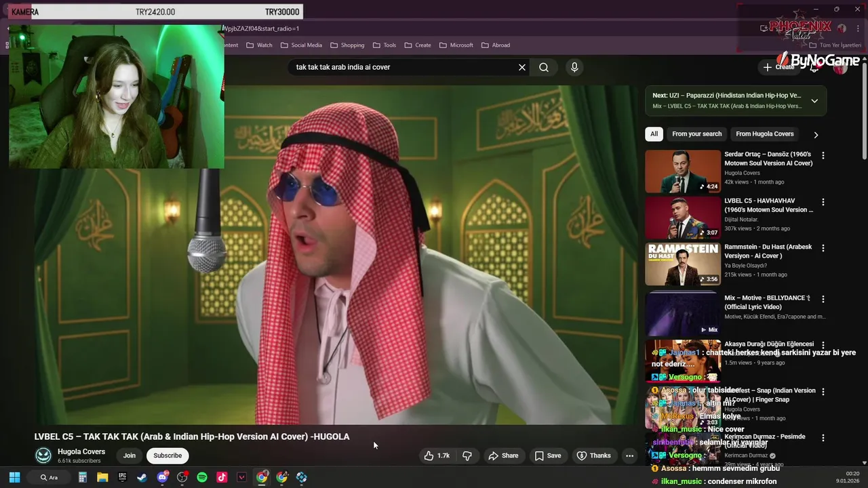Open the Tools bookmarks folder
Screen dimensions: 868x488
[384, 45]
